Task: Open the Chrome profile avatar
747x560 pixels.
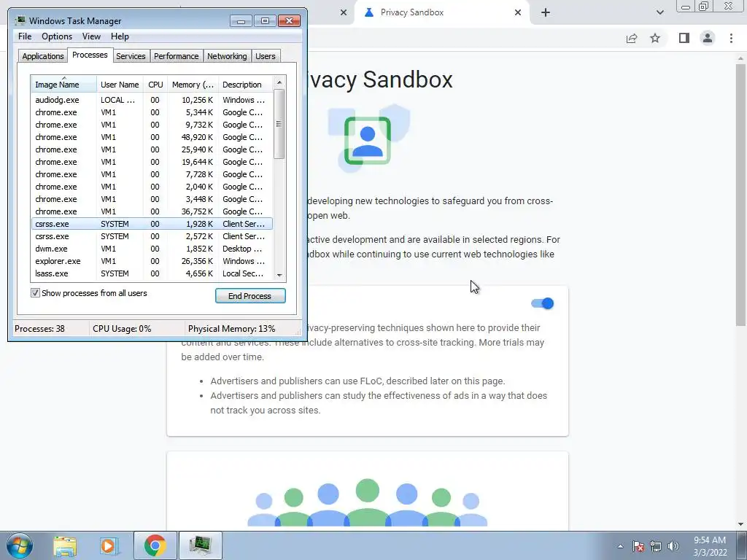Action: click(x=708, y=38)
